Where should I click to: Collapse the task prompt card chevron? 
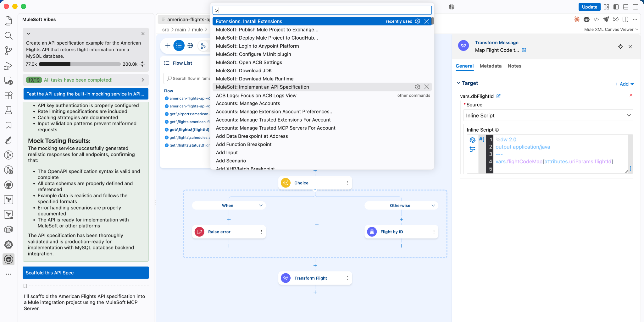click(x=28, y=34)
